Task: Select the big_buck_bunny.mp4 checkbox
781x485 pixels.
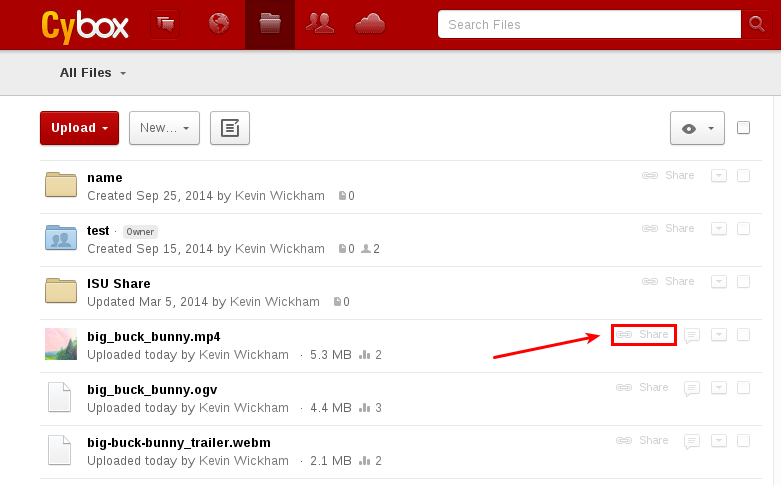Action: point(743,335)
